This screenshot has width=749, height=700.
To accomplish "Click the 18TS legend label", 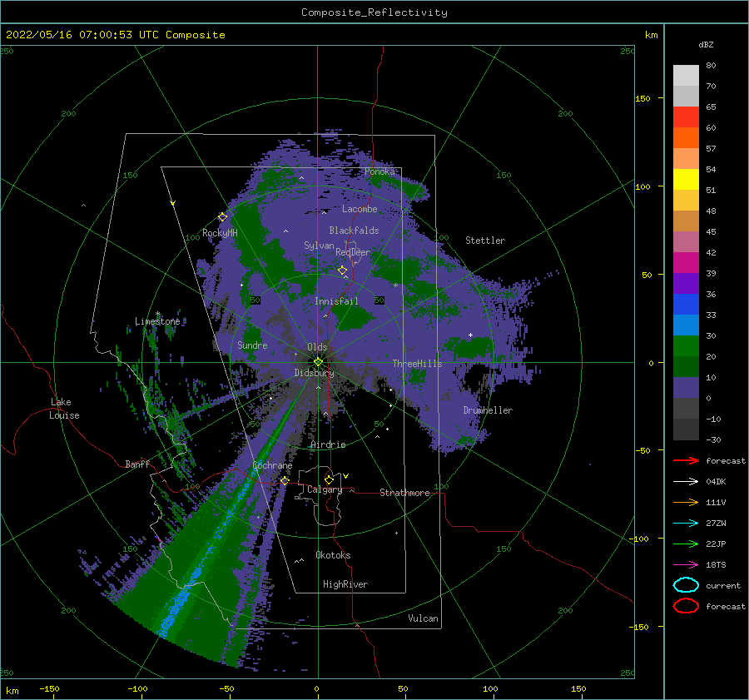I will [x=716, y=565].
